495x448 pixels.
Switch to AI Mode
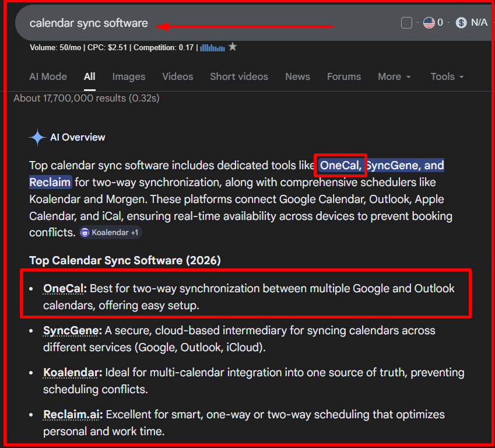[48, 76]
